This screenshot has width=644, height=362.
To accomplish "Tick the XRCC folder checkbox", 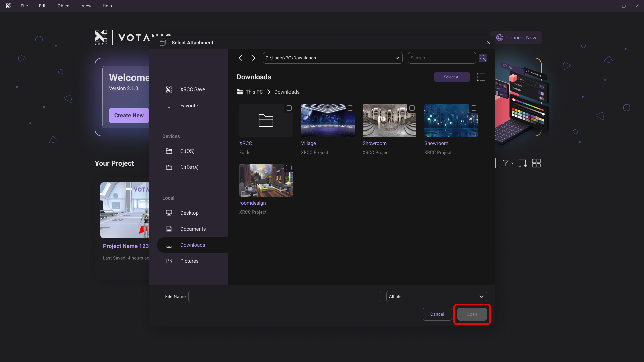I will point(289,108).
